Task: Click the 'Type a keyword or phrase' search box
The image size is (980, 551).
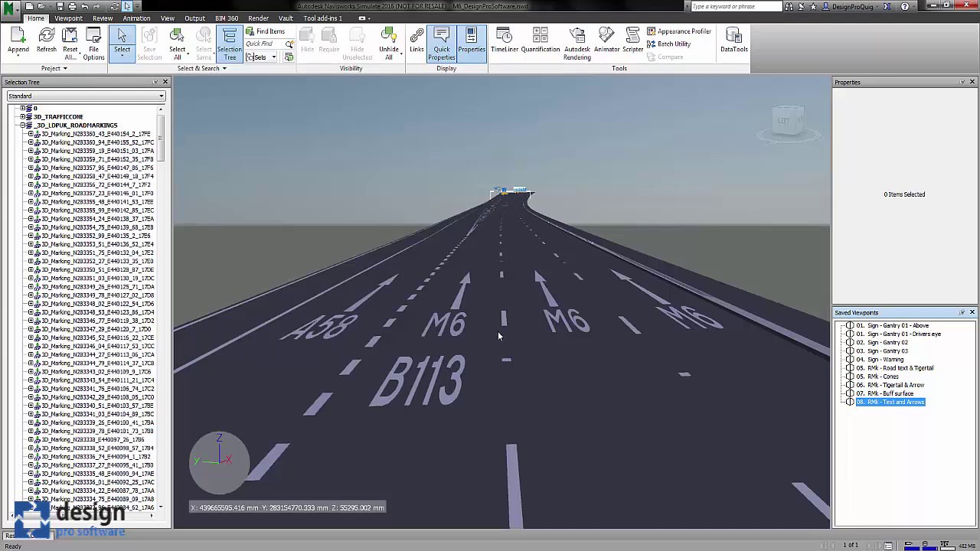Action: click(736, 6)
